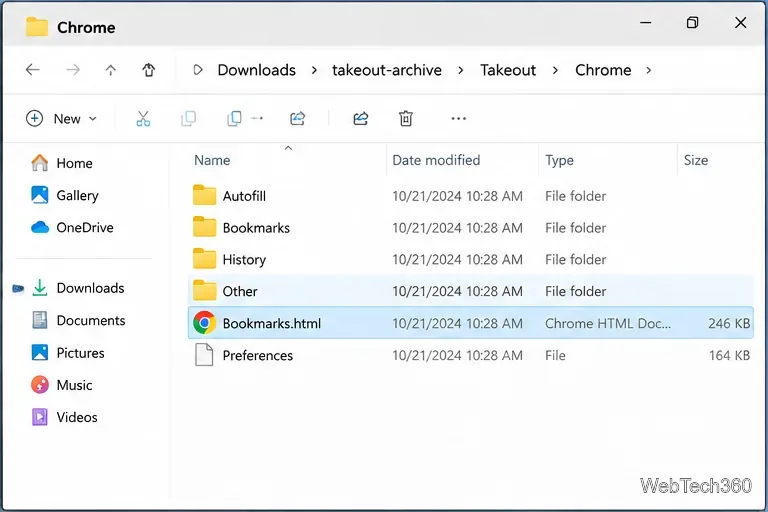
Task: Select the Other folder name
Action: tap(240, 292)
